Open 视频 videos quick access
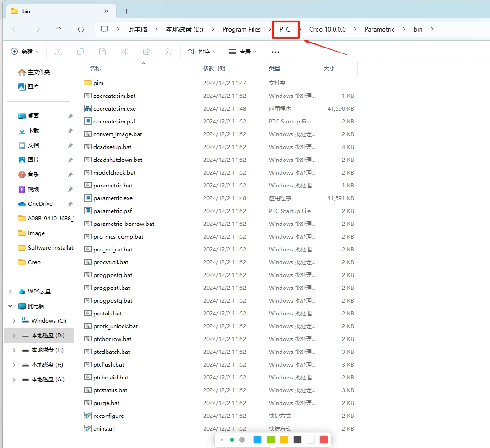490x448 pixels. point(33,189)
